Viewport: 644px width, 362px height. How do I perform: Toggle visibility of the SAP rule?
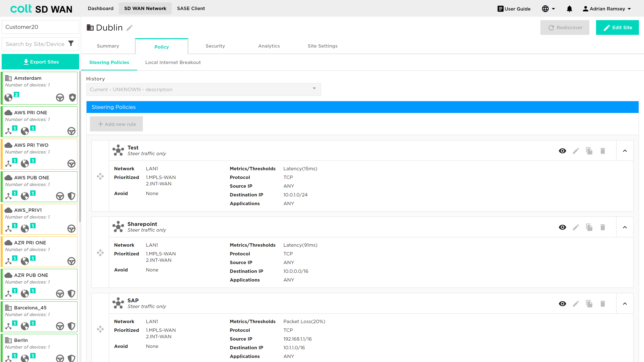[562, 304]
